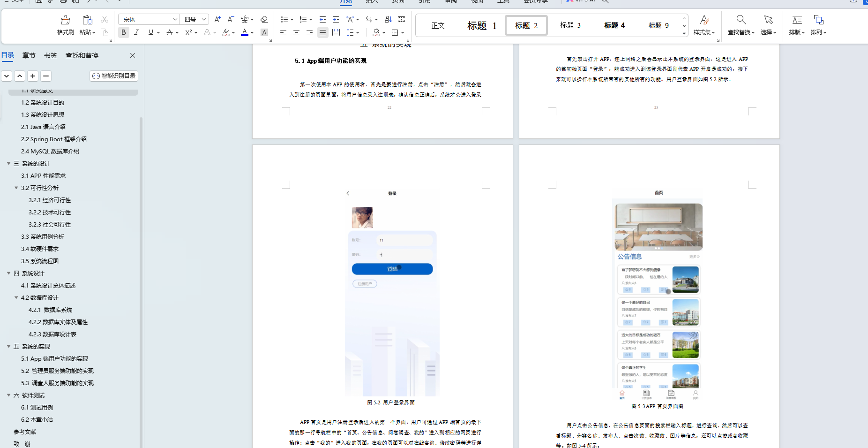The width and height of the screenshot is (868, 448).
Task: Click the show/hide table gridlines dotted icon
Action: point(402,19)
